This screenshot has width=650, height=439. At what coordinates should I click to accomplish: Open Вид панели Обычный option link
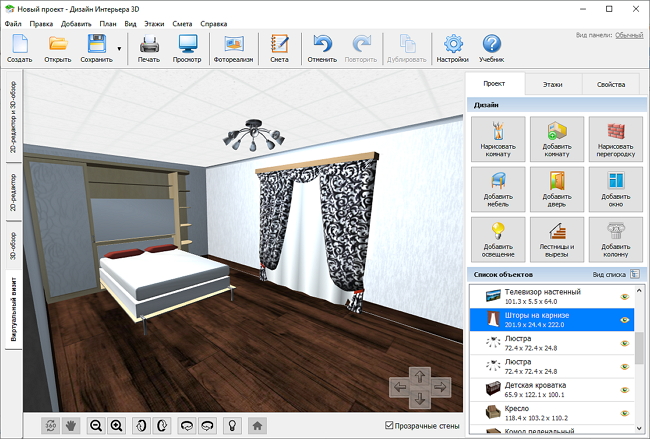coord(629,35)
